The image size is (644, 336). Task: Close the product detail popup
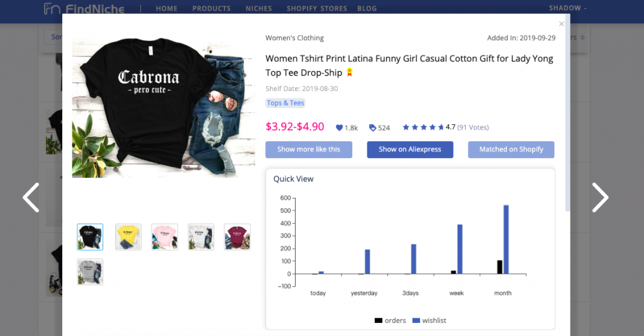click(562, 24)
